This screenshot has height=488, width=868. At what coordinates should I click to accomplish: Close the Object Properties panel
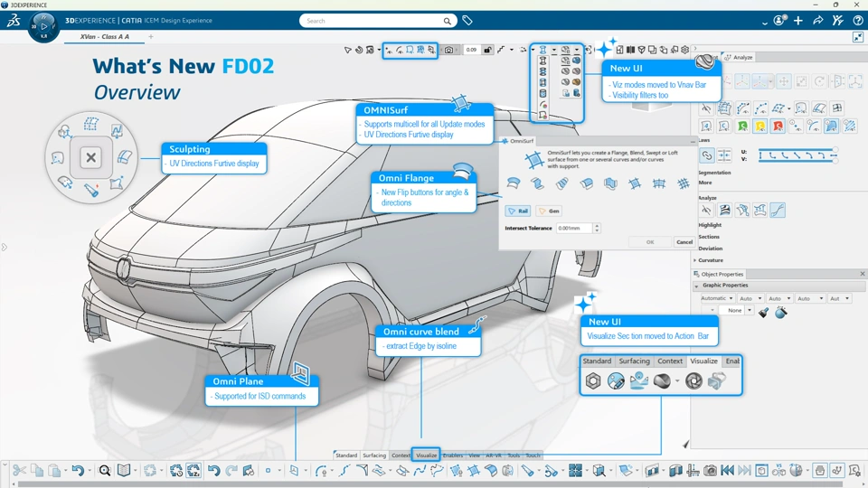862,274
